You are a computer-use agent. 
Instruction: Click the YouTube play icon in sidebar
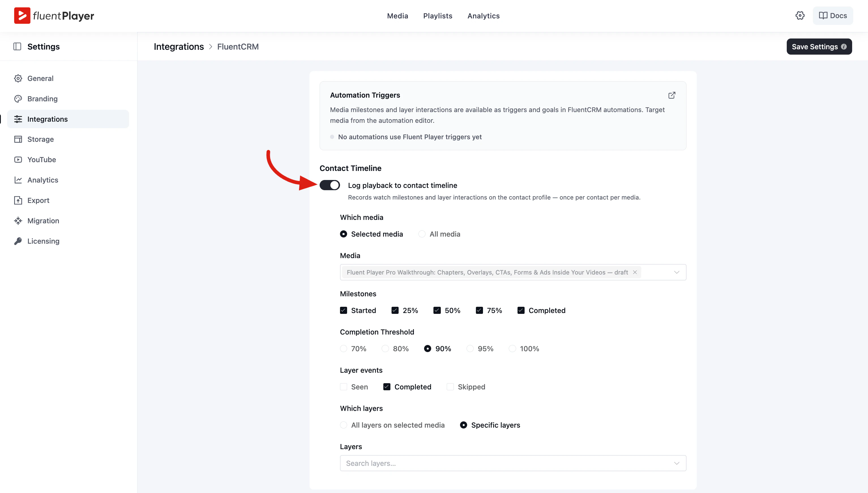[18, 160]
